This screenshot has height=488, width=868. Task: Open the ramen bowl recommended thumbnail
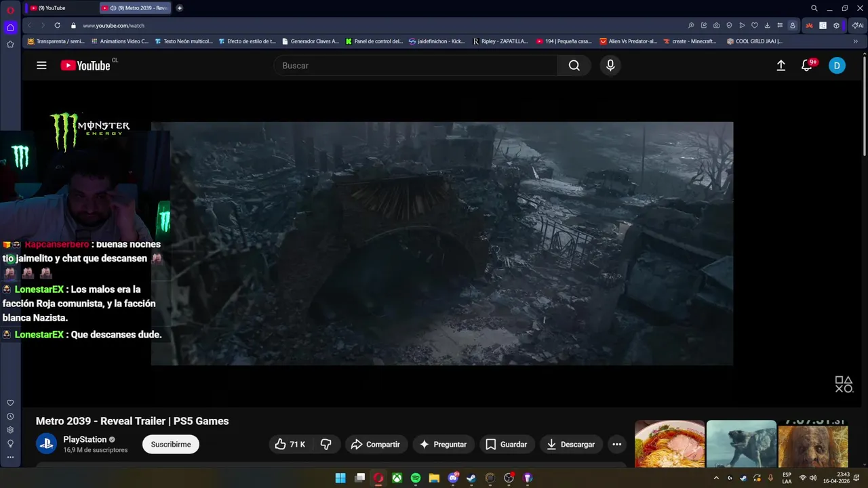(x=669, y=444)
